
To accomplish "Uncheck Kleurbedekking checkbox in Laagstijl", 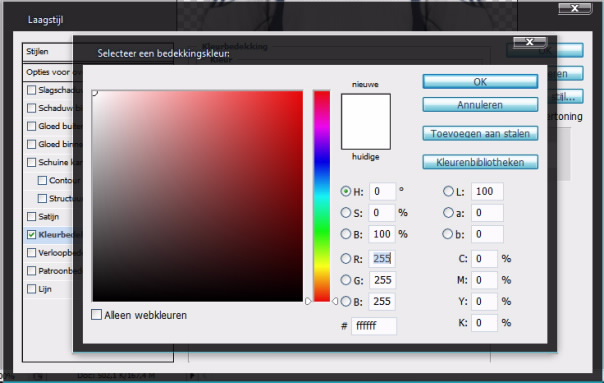I will [x=32, y=235].
